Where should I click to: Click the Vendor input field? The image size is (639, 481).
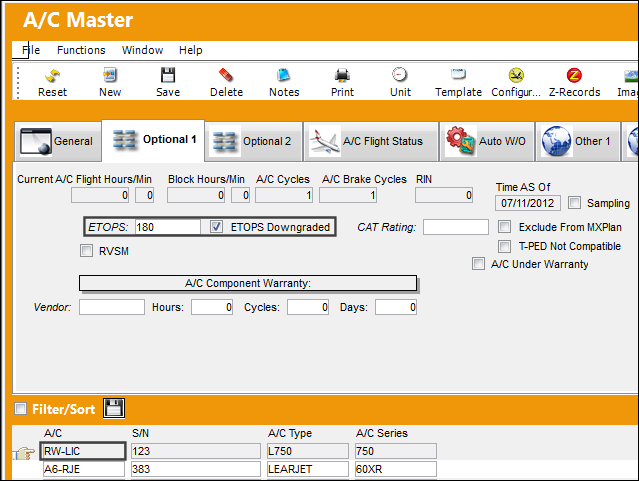point(112,307)
